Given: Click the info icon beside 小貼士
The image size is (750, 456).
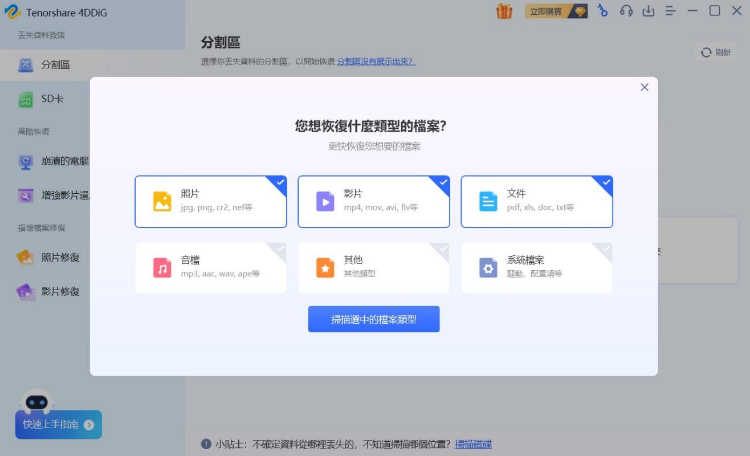Looking at the screenshot, I should [x=206, y=444].
